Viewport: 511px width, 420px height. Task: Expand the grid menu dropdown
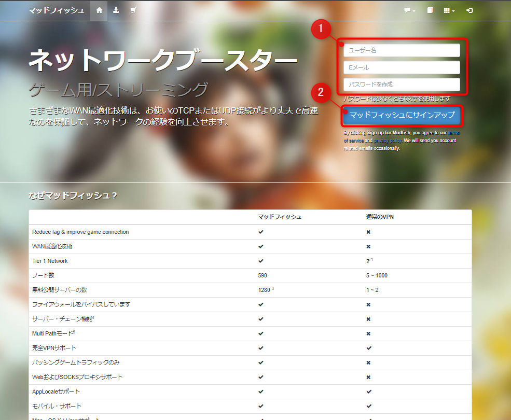click(x=449, y=10)
